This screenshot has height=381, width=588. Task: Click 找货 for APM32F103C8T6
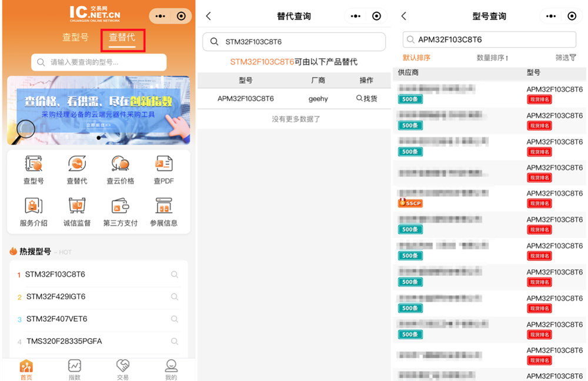coord(366,99)
